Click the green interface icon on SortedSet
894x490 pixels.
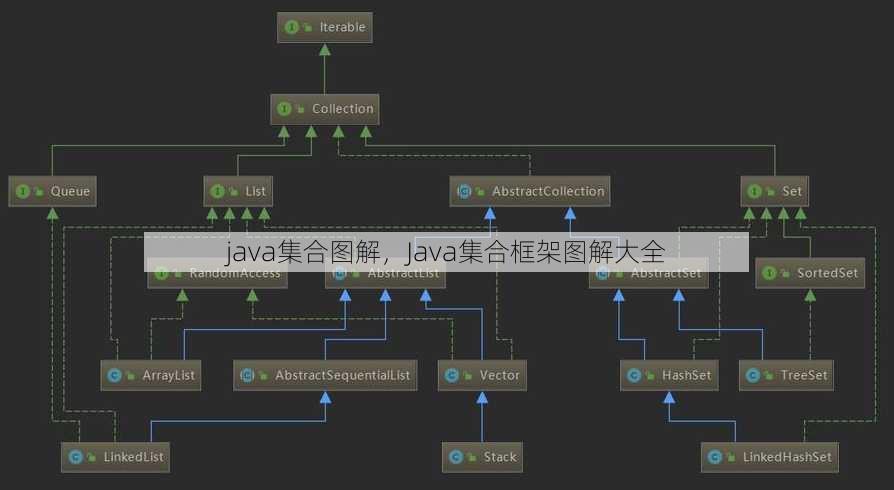tap(769, 273)
